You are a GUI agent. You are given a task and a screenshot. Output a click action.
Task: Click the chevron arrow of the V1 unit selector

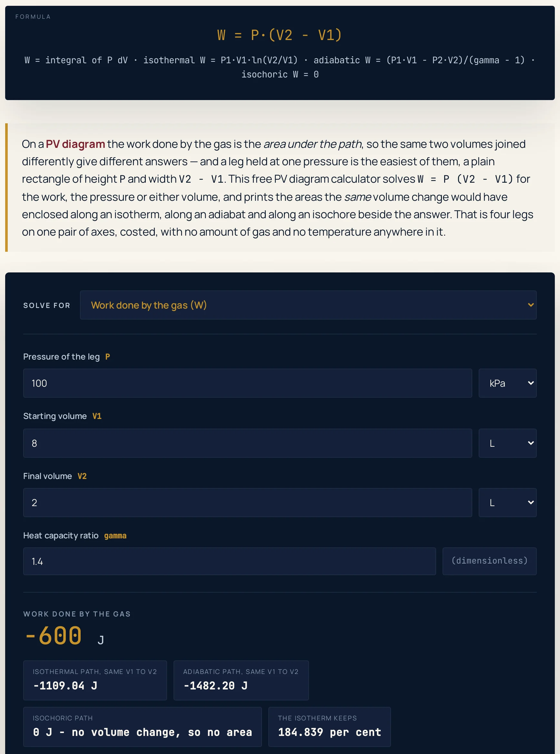click(x=531, y=443)
